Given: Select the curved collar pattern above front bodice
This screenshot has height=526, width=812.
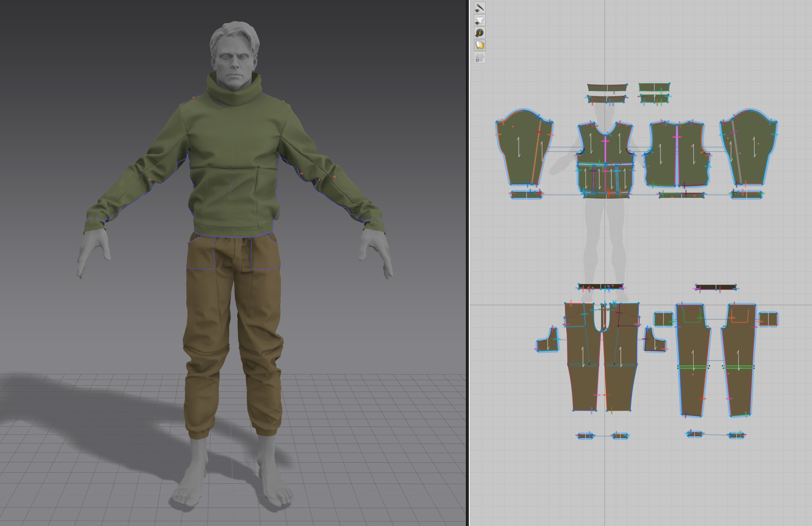Looking at the screenshot, I should pos(607,87).
